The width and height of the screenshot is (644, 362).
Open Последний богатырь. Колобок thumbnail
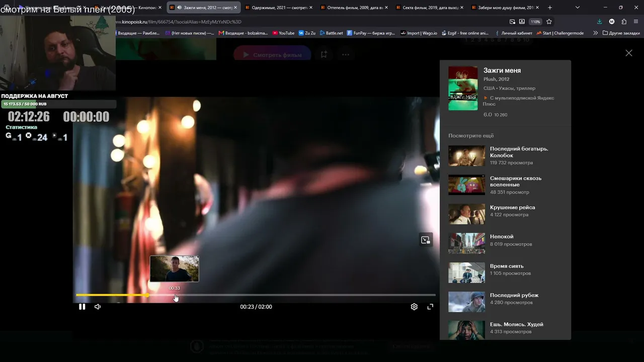click(x=466, y=156)
